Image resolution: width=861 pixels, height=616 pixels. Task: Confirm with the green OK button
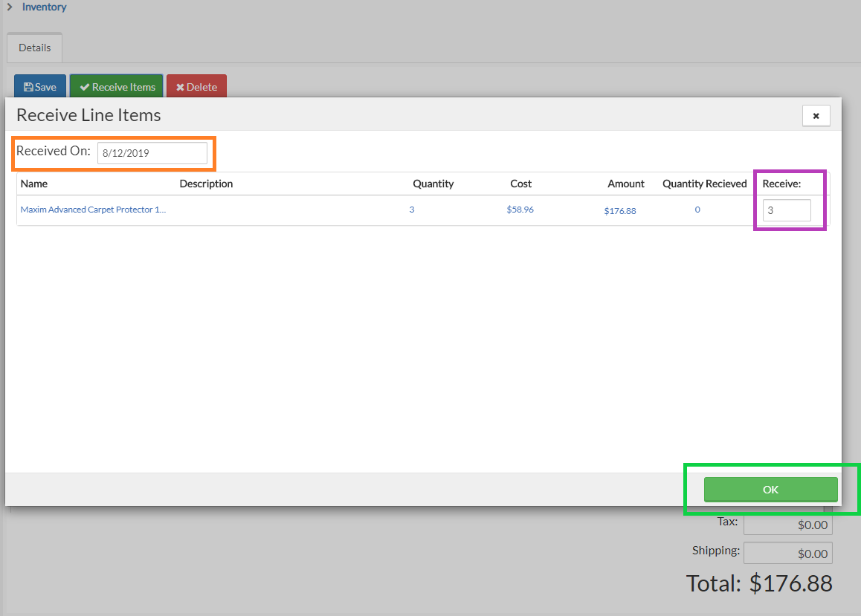pyautogui.click(x=770, y=490)
